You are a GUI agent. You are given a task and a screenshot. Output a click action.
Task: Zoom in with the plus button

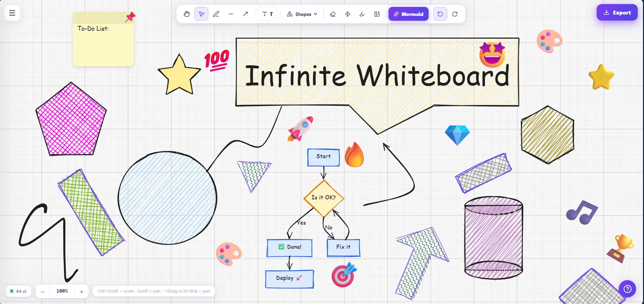[82, 292]
